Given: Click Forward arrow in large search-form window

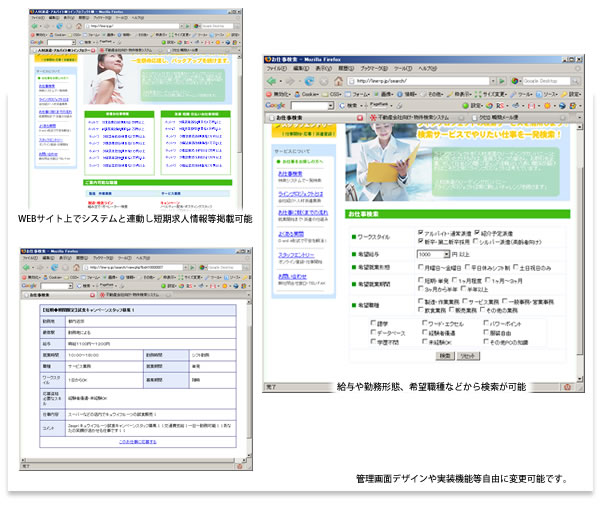Looking at the screenshot, I should coord(290,81).
